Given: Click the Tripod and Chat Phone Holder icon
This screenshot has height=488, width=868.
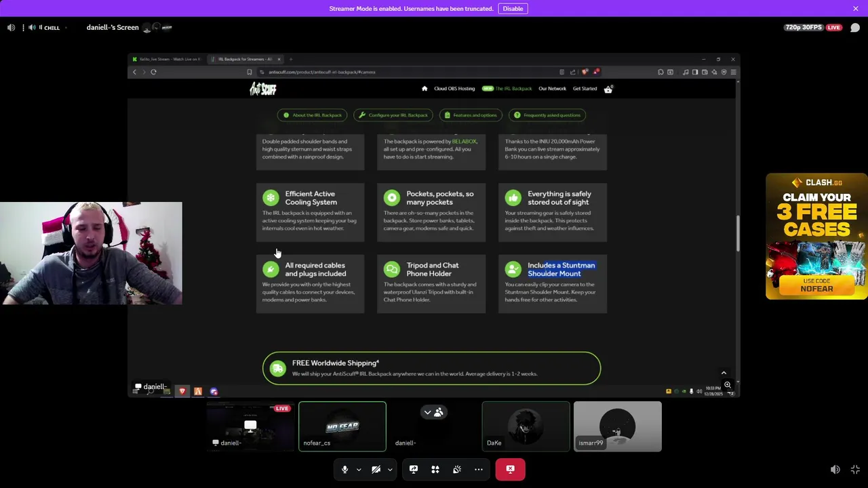Looking at the screenshot, I should 392,269.
